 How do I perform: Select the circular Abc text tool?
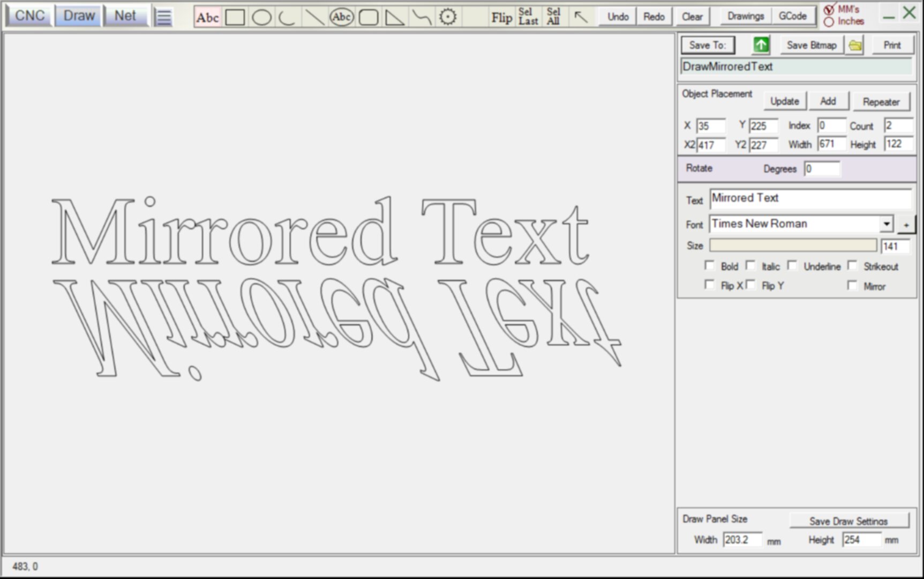tap(341, 17)
